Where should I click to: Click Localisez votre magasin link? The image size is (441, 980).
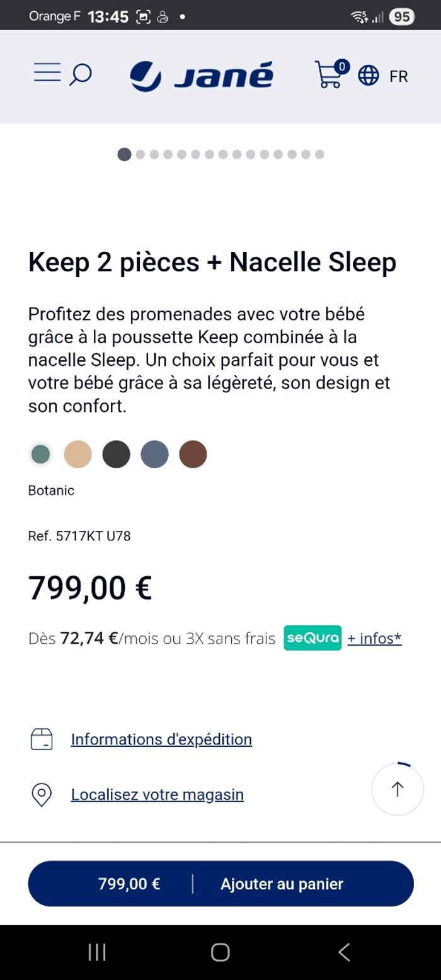(x=157, y=794)
